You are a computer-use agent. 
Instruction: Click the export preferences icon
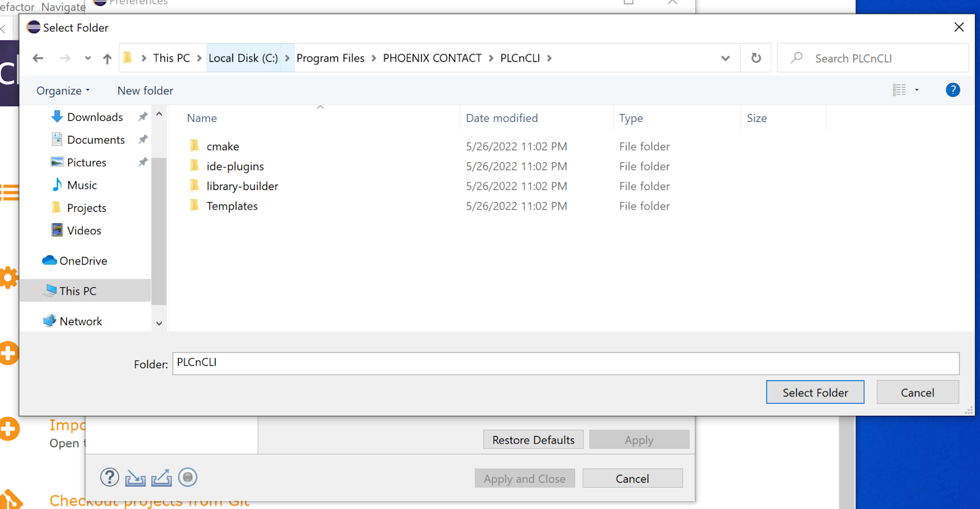[x=161, y=478]
